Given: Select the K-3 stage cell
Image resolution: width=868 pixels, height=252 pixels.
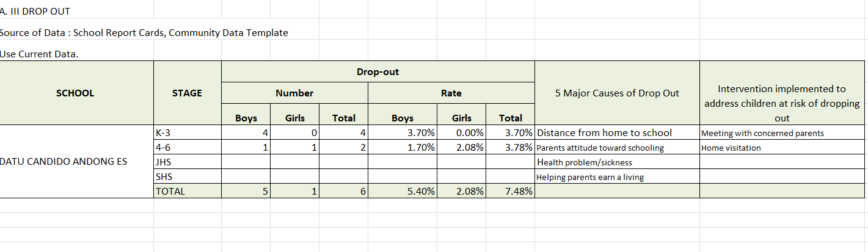Looking at the screenshot, I should coord(188,133).
